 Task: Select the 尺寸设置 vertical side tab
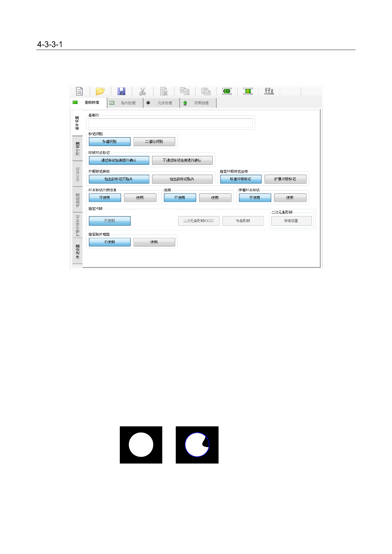click(78, 149)
